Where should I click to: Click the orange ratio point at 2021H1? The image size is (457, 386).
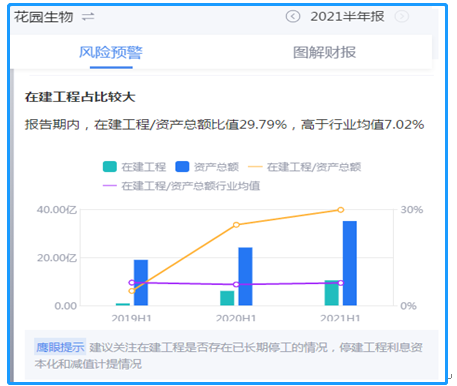pos(341,210)
